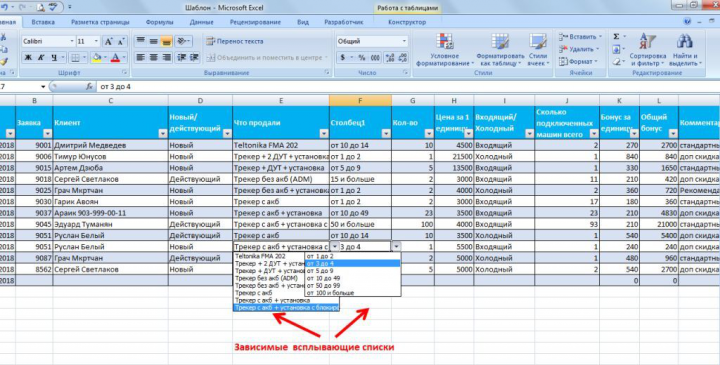720x365 pixels.
Task: Expand the Name Box dropdown arrow
Action: click(43, 86)
